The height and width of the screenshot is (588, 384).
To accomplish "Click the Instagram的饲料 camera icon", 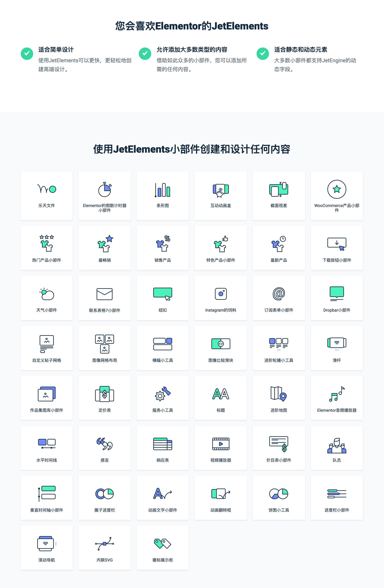I will coord(221,294).
